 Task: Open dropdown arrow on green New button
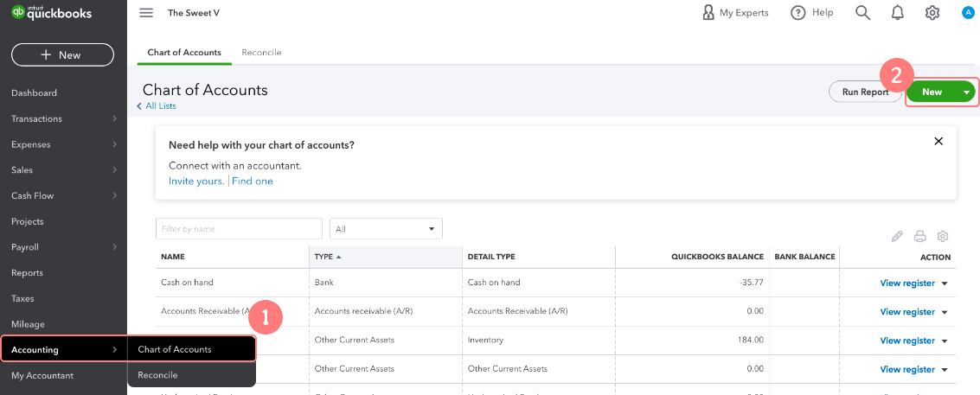pos(965,92)
